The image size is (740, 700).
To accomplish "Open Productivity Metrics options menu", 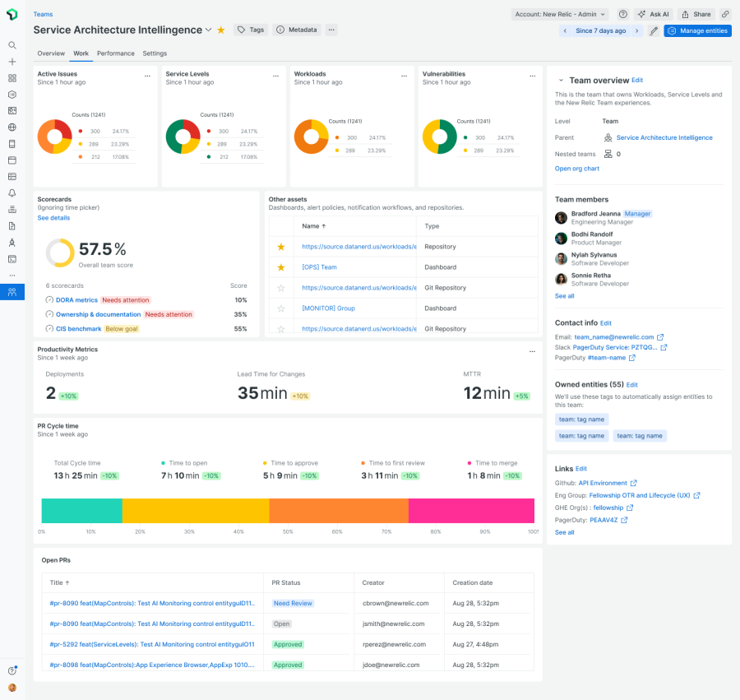I will click(x=532, y=352).
